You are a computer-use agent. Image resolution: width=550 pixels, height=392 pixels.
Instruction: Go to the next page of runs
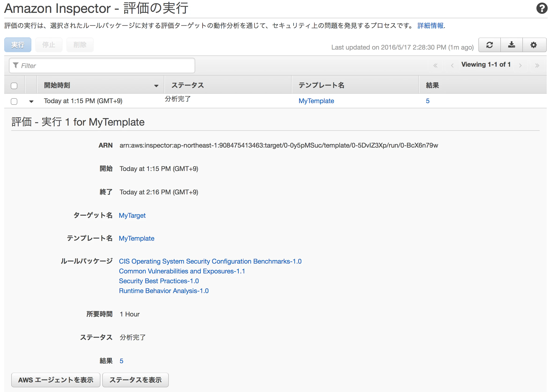pyautogui.click(x=520, y=65)
